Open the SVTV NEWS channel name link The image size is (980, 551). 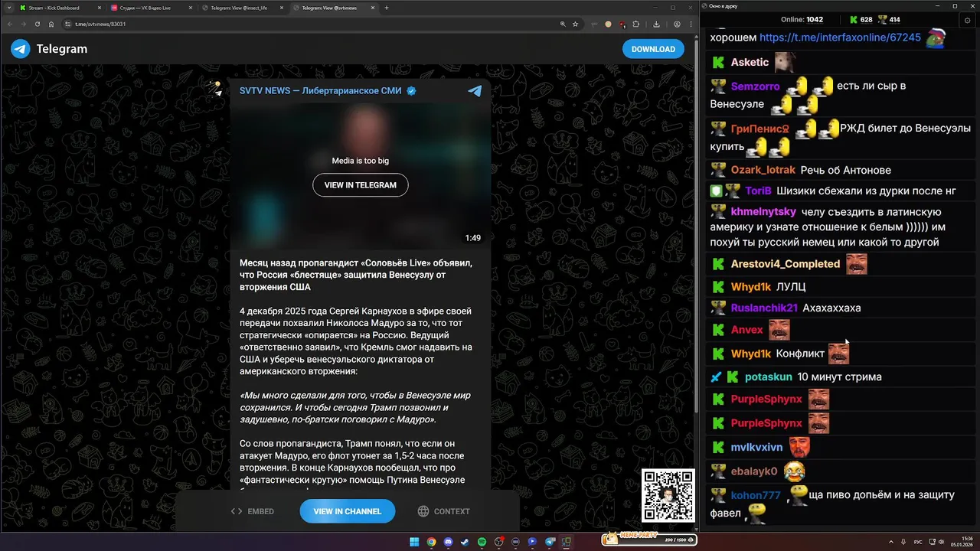coord(320,90)
